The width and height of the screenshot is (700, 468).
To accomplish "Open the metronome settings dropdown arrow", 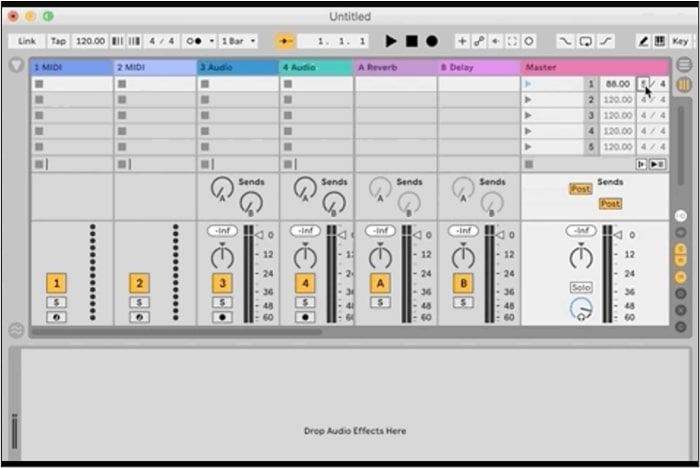I will pos(213,41).
